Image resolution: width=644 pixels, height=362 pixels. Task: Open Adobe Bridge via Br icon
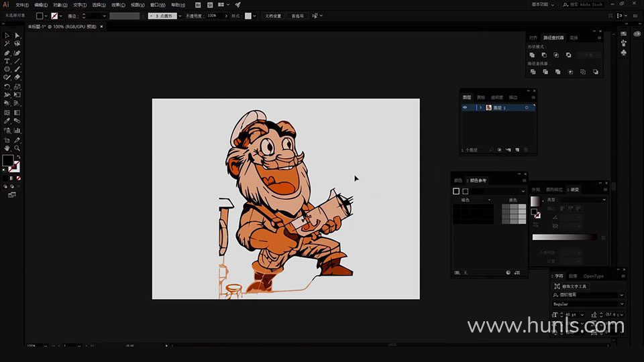198,5
